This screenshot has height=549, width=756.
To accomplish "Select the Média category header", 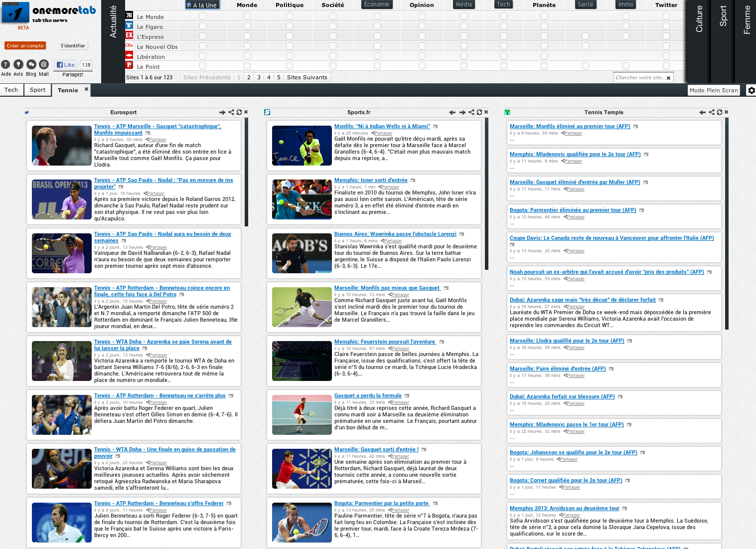I will click(464, 4).
